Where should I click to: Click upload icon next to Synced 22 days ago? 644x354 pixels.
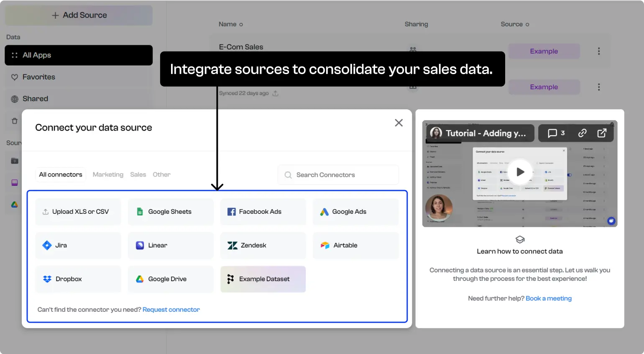click(275, 93)
